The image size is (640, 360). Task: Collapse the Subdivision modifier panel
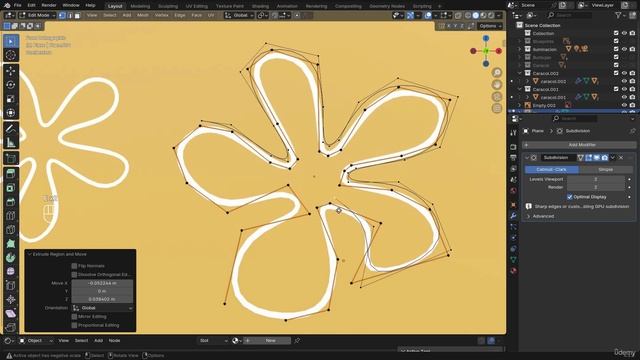point(527,158)
